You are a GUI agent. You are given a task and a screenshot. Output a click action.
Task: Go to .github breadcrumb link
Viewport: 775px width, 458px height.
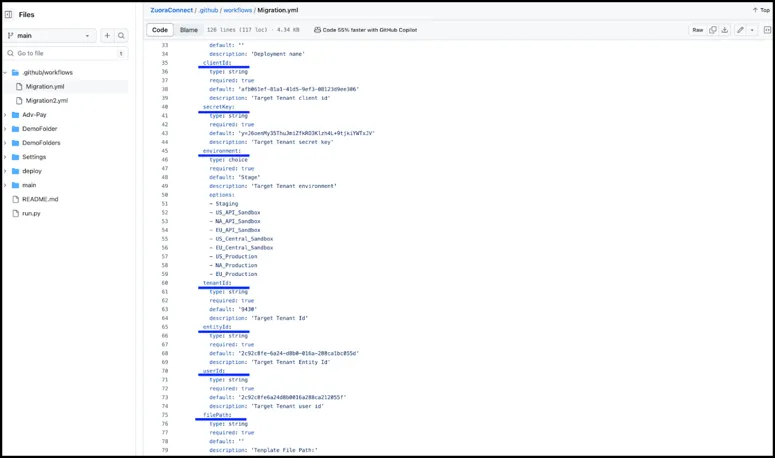click(208, 10)
